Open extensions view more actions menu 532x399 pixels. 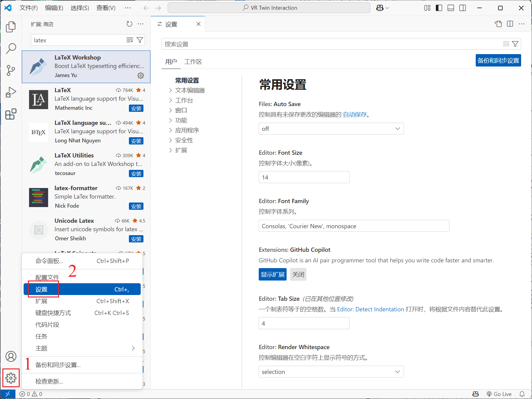click(141, 24)
